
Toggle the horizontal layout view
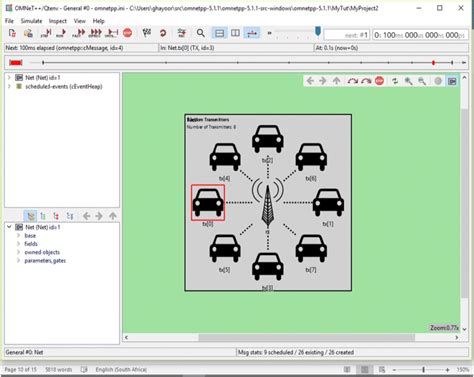(220, 33)
